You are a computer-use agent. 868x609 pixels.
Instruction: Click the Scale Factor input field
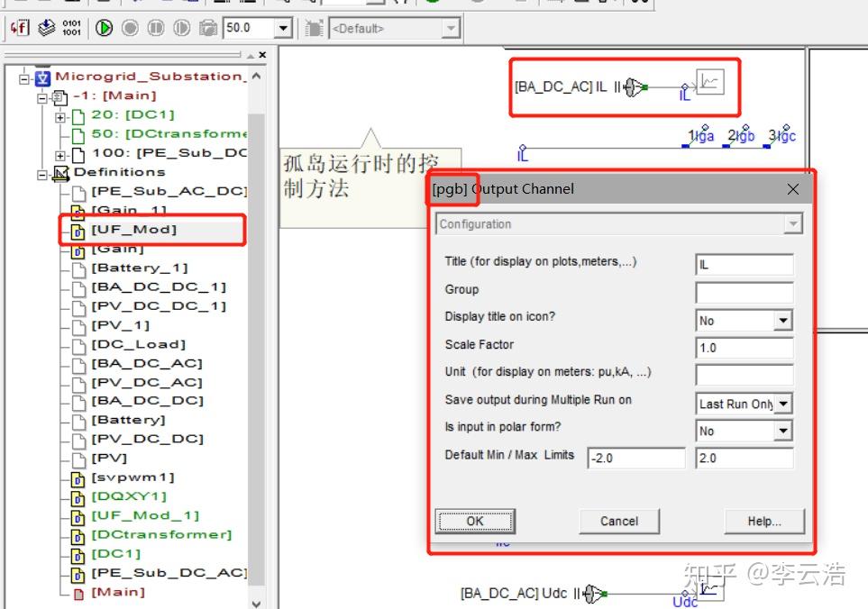point(744,349)
